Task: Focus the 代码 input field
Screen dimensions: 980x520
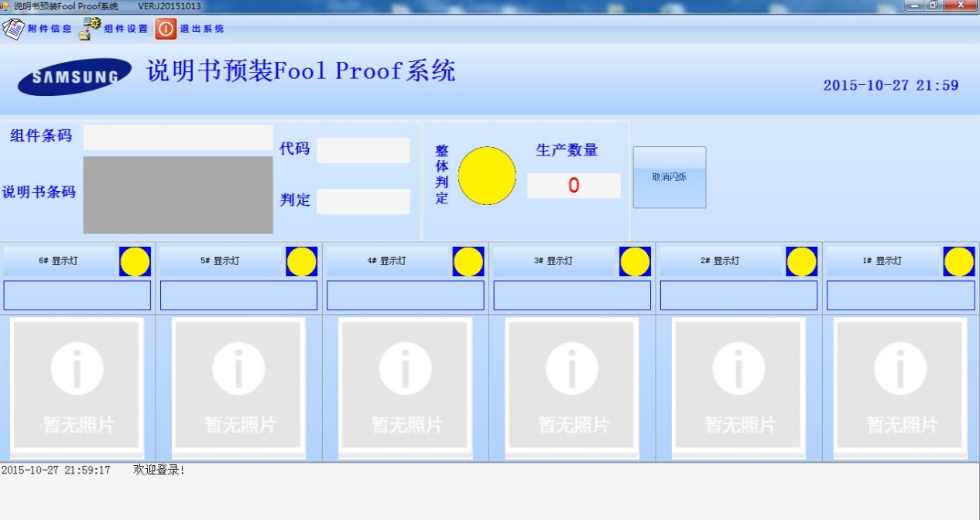Action: pos(363,150)
